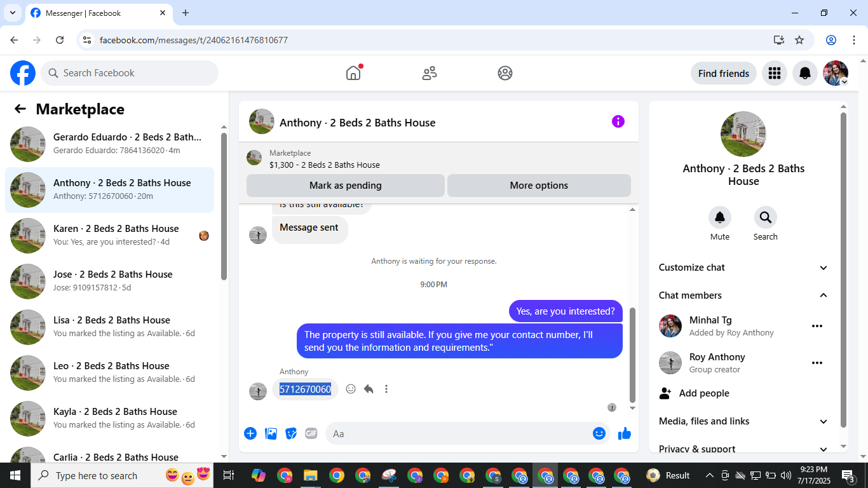Open Task View on the taskbar
Screen dimensions: 868x488
(x=229, y=475)
